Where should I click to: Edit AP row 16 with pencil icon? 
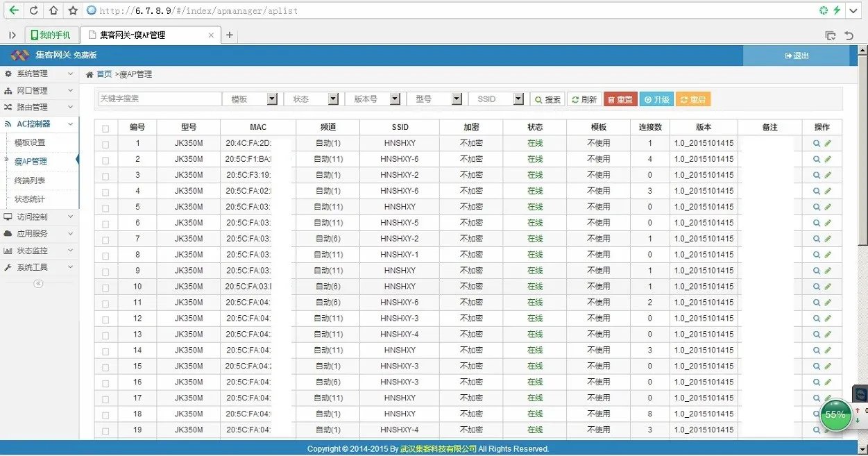[828, 382]
